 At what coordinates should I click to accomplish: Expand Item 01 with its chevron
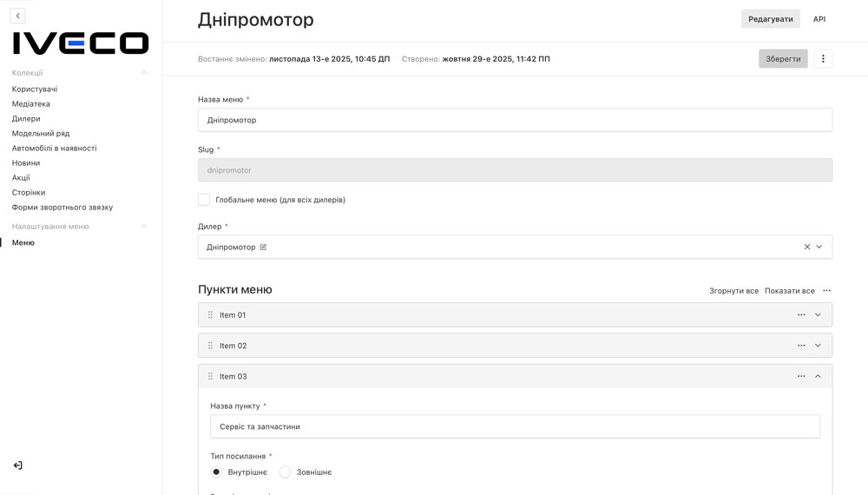click(818, 315)
